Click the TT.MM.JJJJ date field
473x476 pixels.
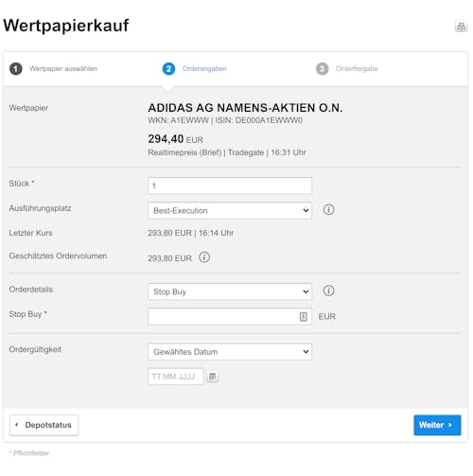tap(176, 377)
